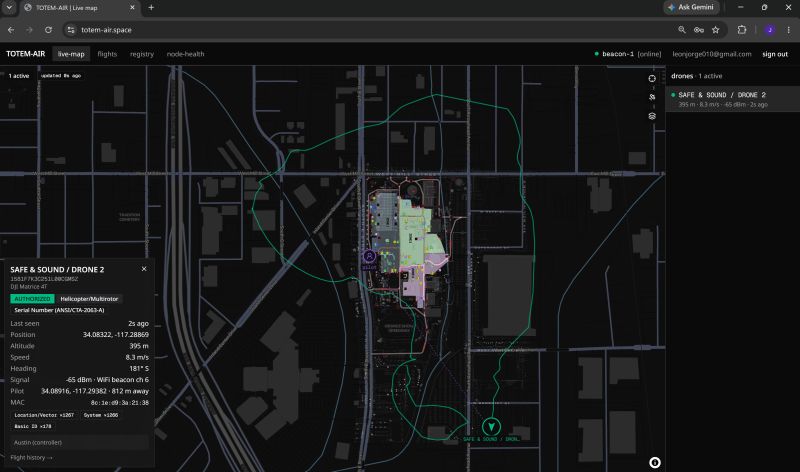Open the map info icon at bottom right

[655, 462]
